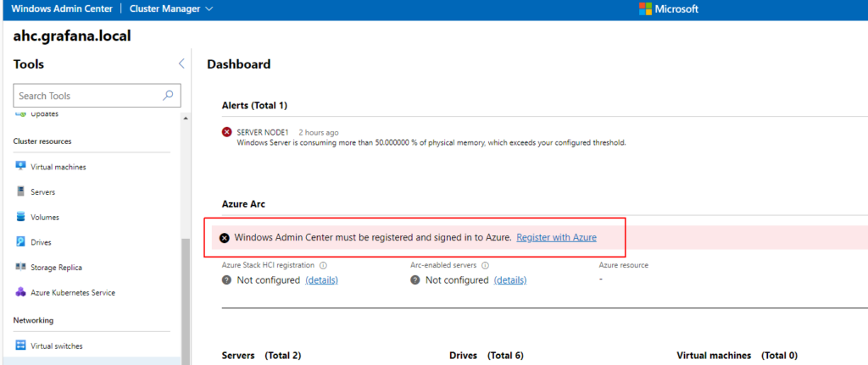Click the Drives icon in Tools
The image size is (868, 365).
[20, 241]
